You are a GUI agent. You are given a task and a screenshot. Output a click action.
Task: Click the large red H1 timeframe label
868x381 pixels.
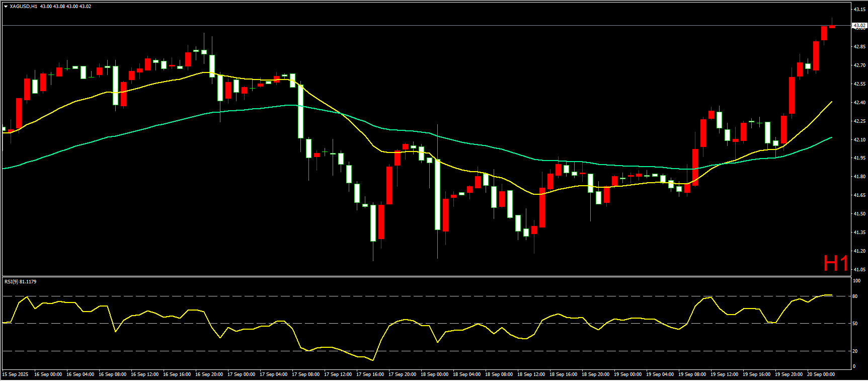(x=836, y=263)
